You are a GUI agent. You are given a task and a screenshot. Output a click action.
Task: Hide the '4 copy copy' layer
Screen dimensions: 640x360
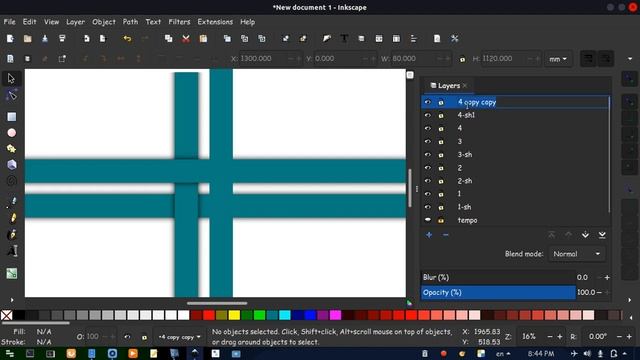click(x=427, y=102)
